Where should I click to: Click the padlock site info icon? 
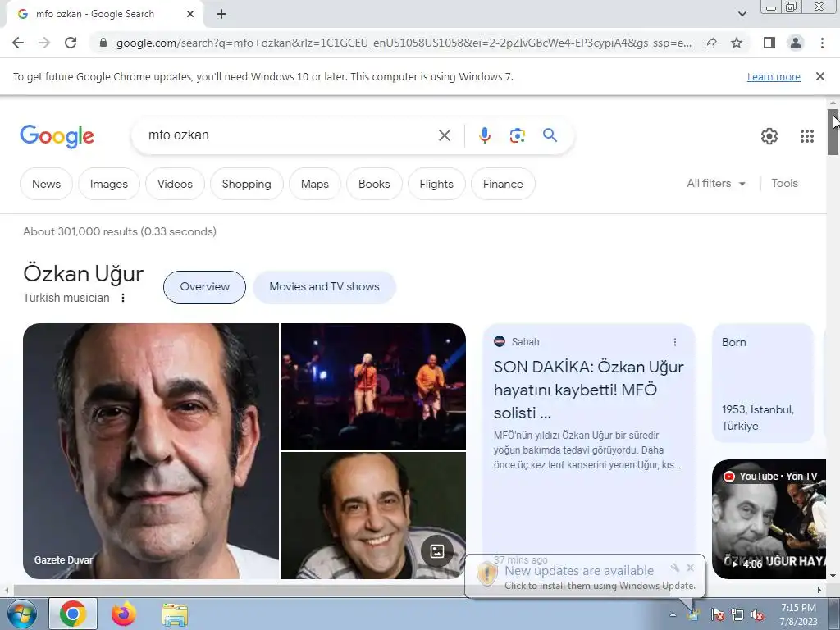pos(103,43)
